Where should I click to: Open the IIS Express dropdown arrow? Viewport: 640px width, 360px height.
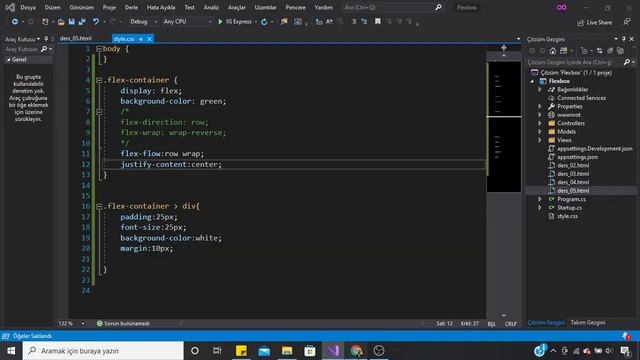pyautogui.click(x=256, y=22)
